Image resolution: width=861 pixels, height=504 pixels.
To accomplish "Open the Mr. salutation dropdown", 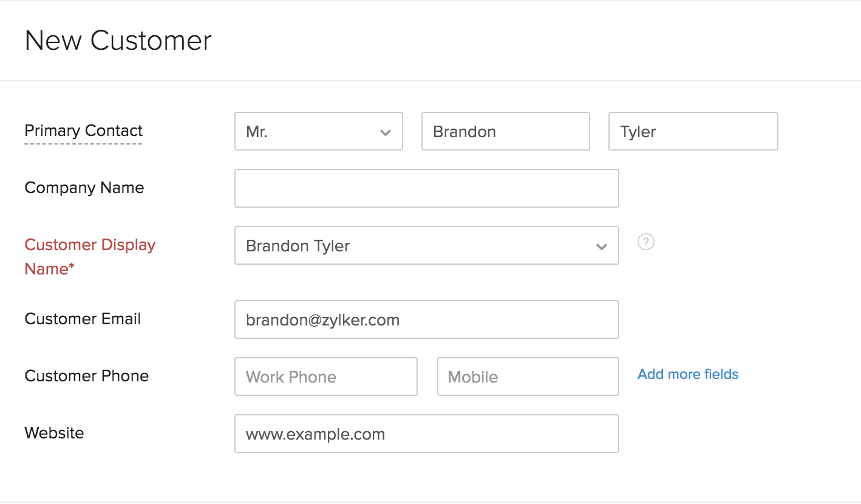I will tap(318, 131).
